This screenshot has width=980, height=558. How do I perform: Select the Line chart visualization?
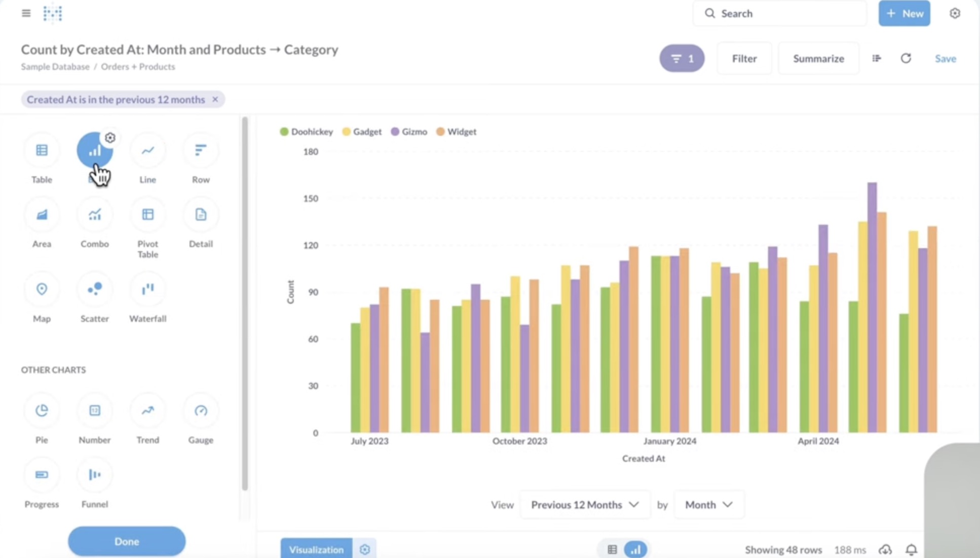[x=147, y=150]
